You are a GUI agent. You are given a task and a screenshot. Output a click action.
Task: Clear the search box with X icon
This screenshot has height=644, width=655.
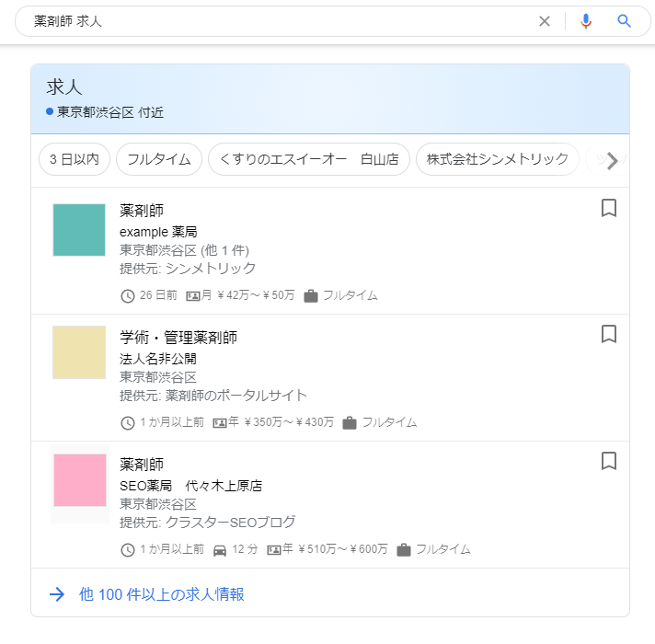pos(545,21)
